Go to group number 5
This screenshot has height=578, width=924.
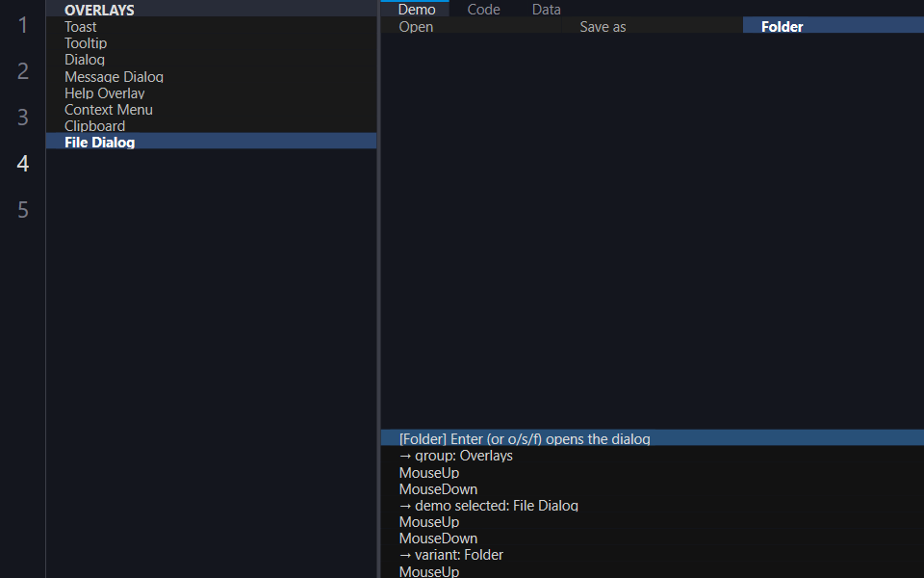[x=23, y=209]
